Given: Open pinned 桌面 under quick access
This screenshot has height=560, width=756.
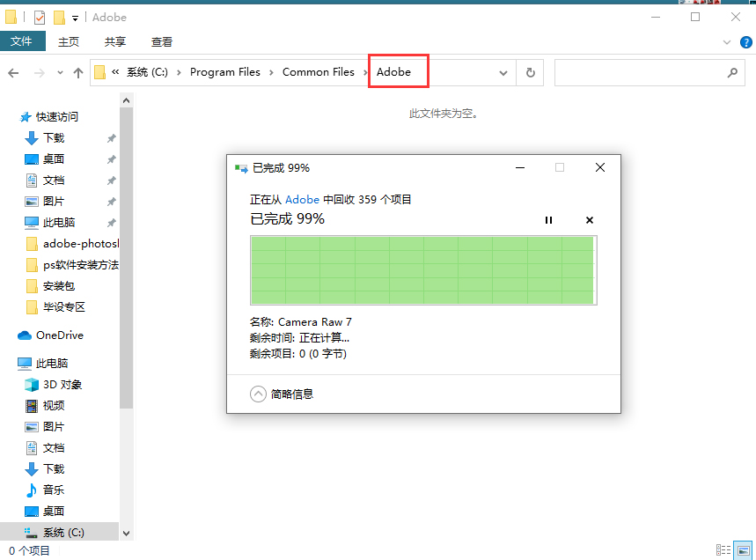Looking at the screenshot, I should coord(54,159).
